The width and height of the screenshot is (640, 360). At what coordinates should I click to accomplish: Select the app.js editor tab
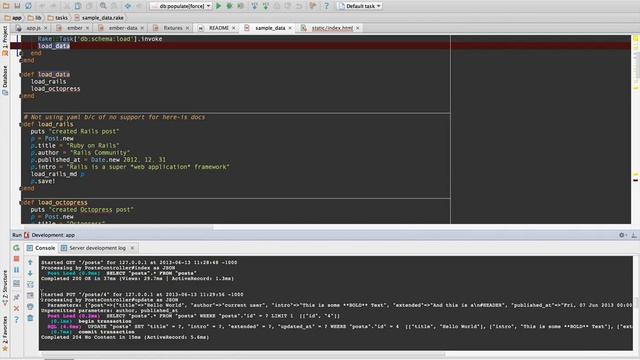click(x=31, y=28)
